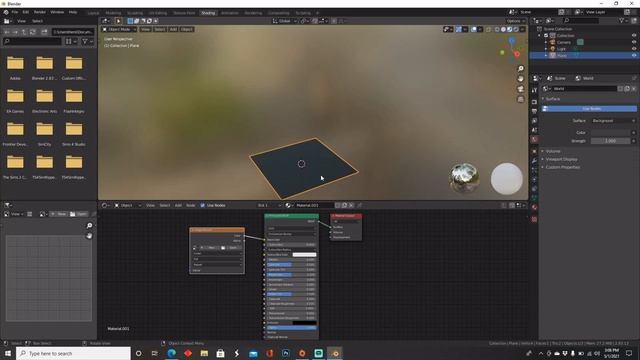Toggle the camera view icon in viewport
Screen dimensions: 640x360
pyautogui.click(x=520, y=89)
